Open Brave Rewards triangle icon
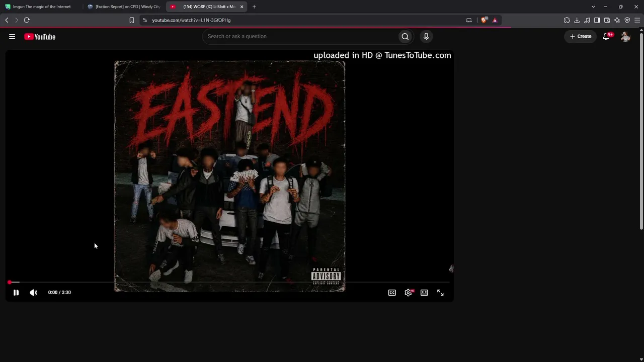The height and width of the screenshot is (362, 644). coord(495,20)
